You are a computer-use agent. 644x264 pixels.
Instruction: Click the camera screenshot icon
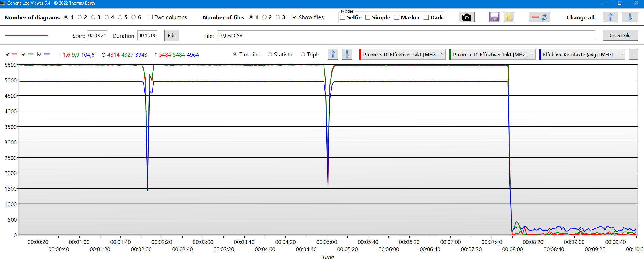467,17
